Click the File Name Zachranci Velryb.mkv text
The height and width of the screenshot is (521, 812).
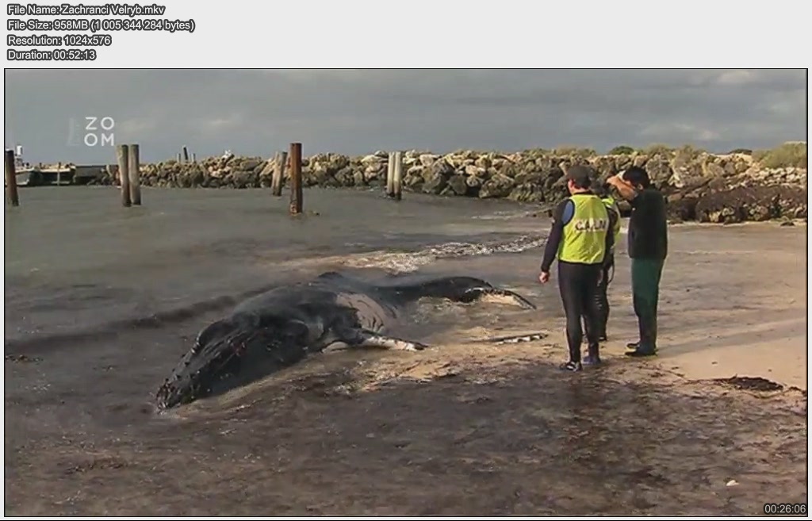pos(86,10)
